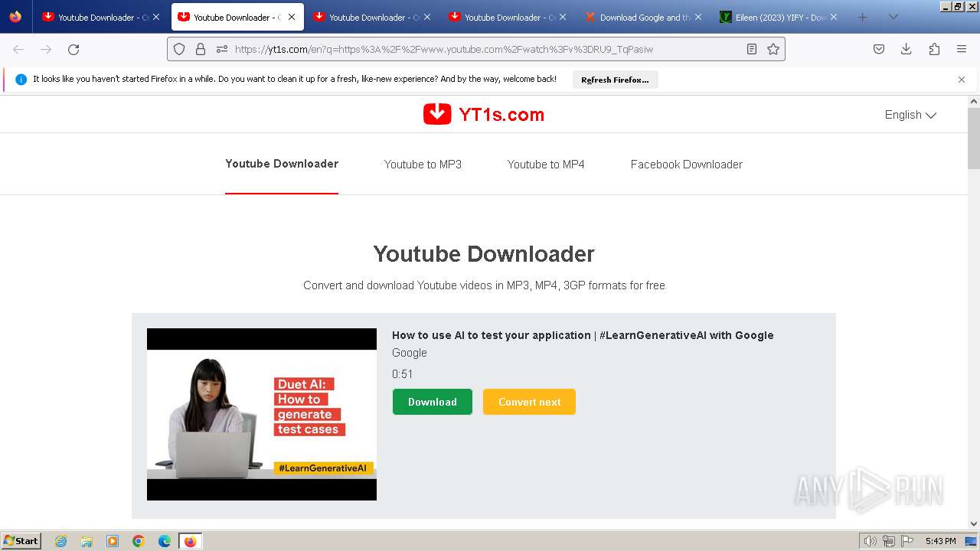Open the site permissions icon in address bar

coord(222,49)
